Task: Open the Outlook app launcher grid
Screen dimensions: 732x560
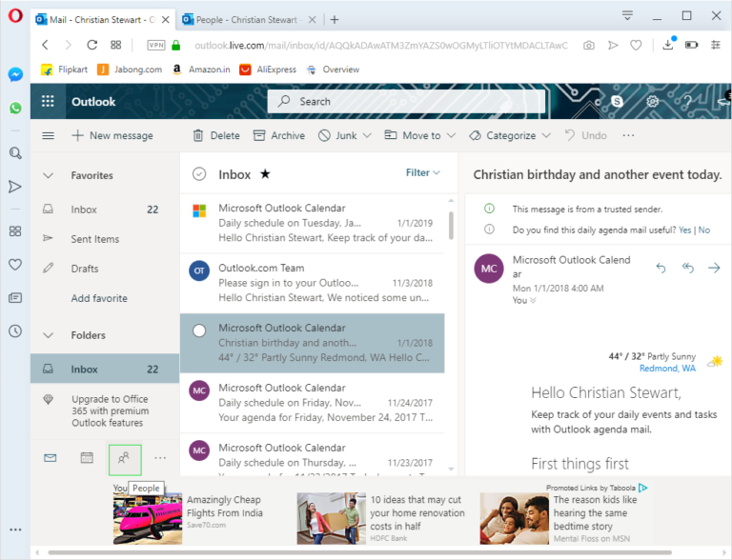Action: [x=49, y=102]
